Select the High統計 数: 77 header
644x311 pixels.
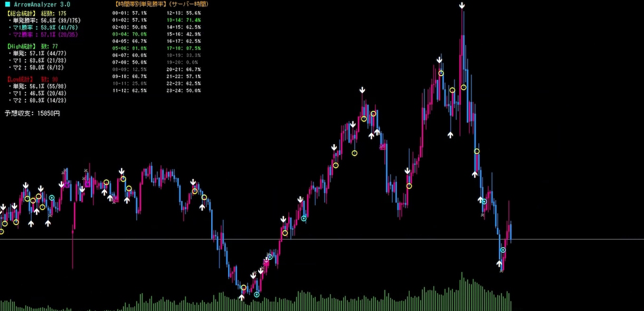[32, 46]
